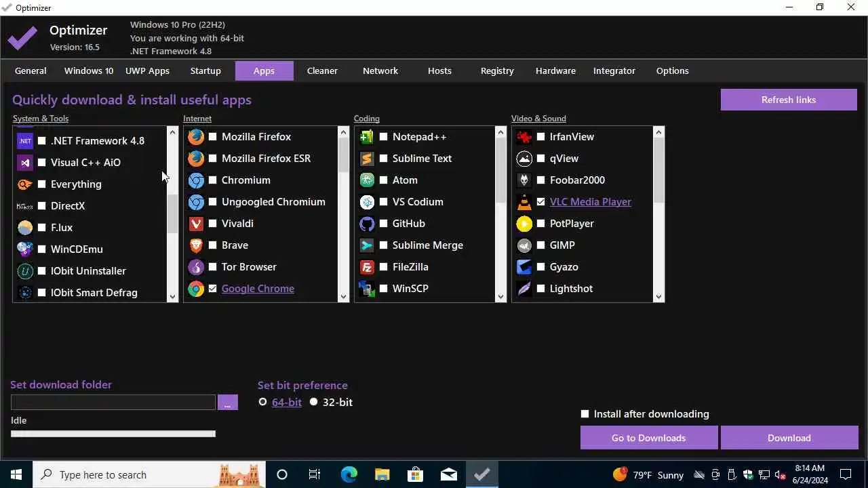This screenshot has height=488, width=868.
Task: Click the Refresh links button
Action: pyautogui.click(x=789, y=100)
